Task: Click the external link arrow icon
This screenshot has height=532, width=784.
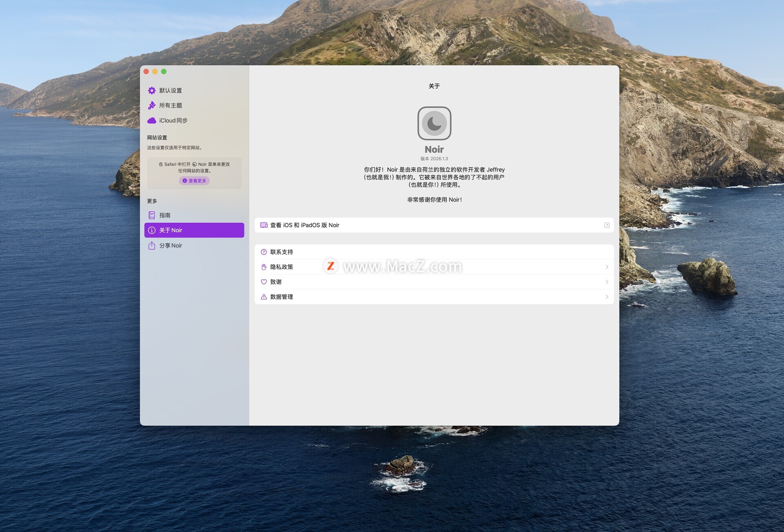Action: coord(607,225)
